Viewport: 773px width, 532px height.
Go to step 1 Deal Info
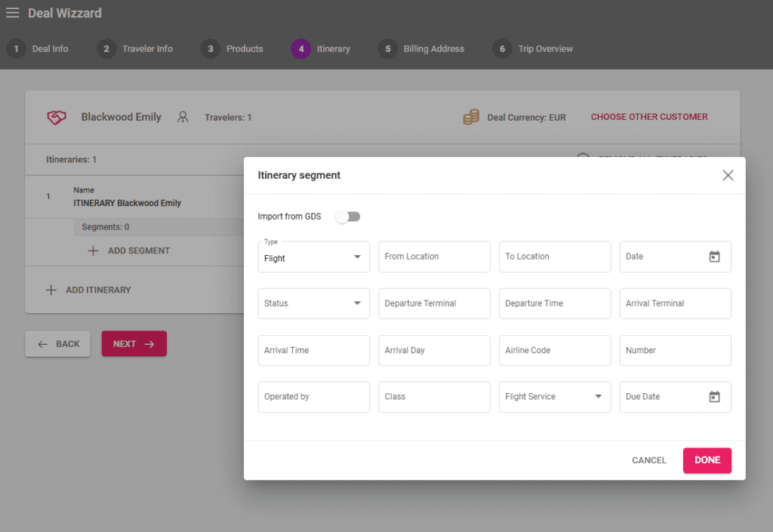click(38, 49)
